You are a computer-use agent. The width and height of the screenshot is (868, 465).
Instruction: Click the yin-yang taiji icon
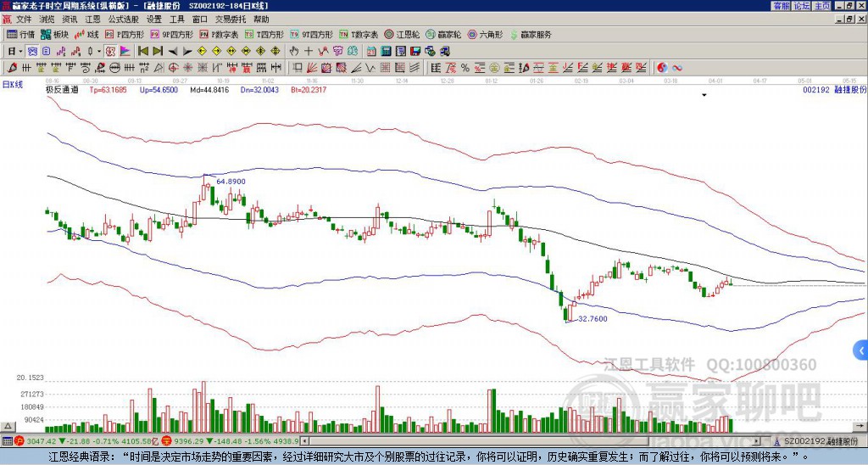coord(663,68)
